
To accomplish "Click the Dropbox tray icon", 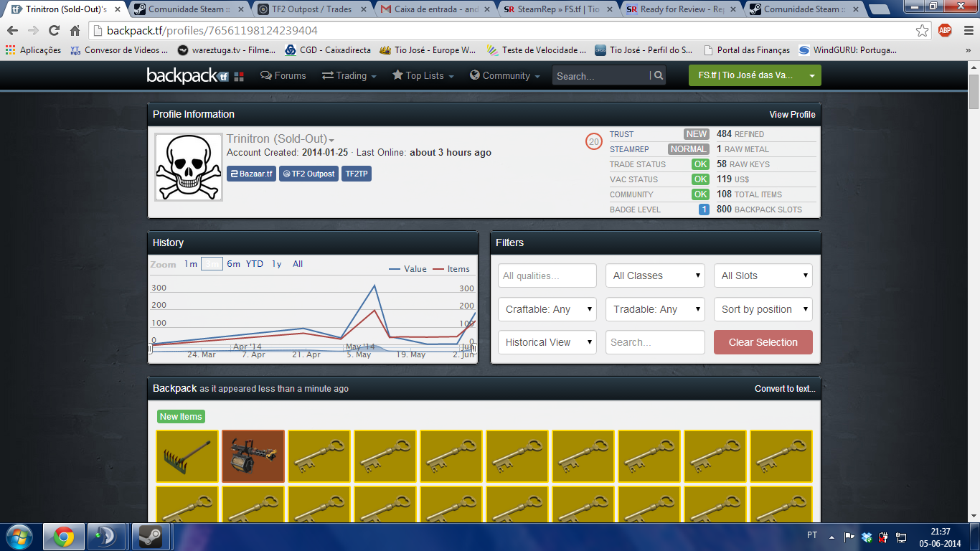I will [867, 537].
